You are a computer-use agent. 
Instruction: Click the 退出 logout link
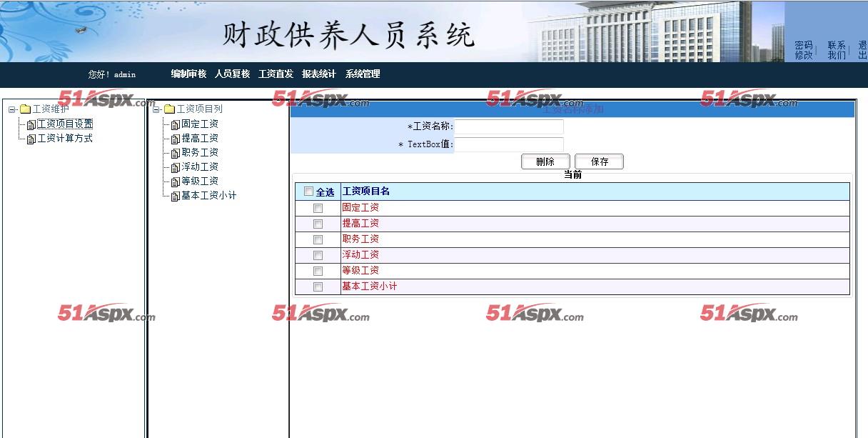pos(863,50)
